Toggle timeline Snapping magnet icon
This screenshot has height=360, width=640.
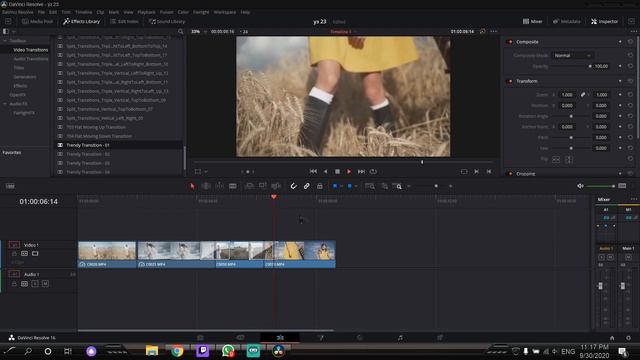tap(293, 186)
